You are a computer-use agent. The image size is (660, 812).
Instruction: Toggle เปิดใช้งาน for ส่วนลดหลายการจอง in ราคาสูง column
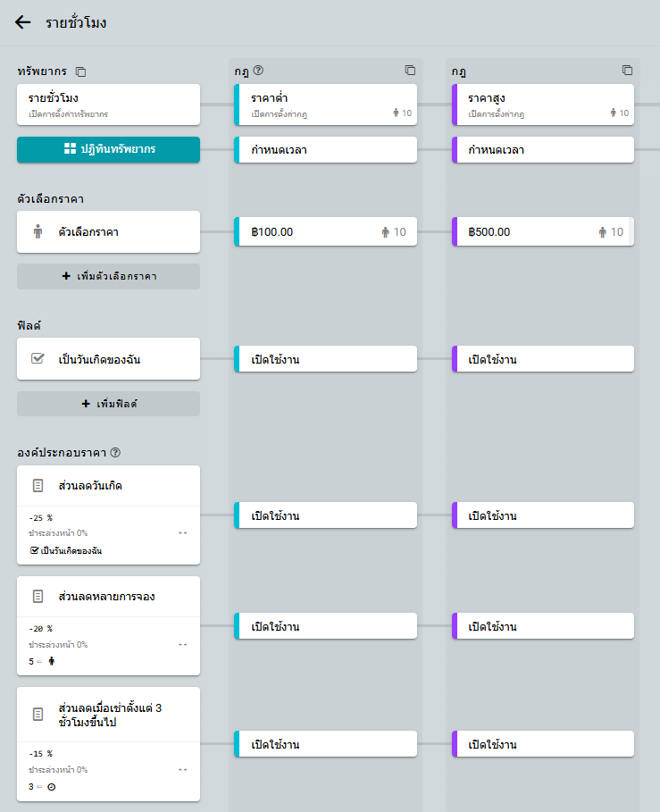point(543,626)
